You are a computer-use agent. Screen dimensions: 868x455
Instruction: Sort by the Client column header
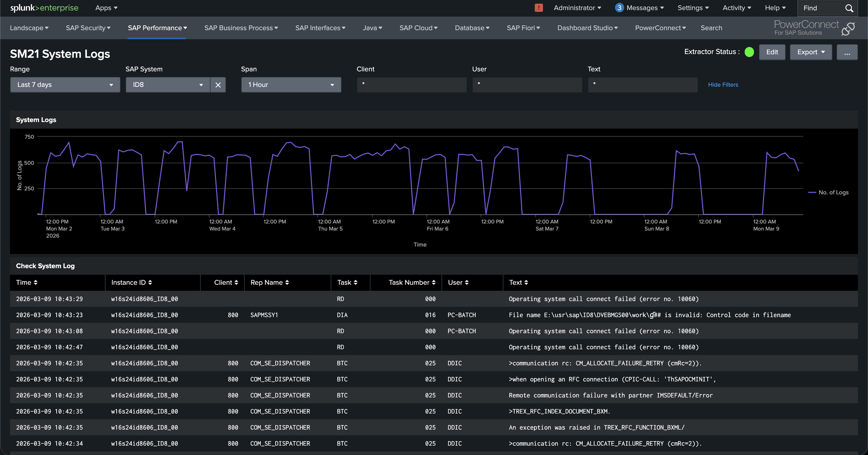point(226,283)
